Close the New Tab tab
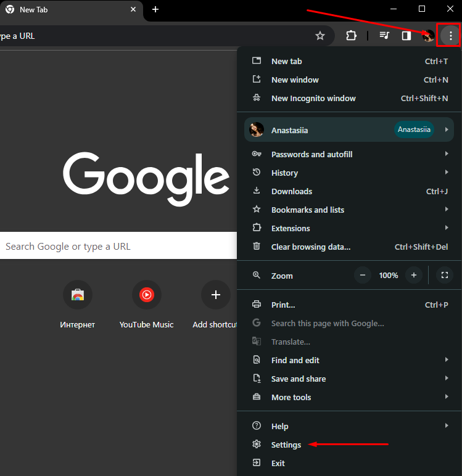This screenshot has width=462, height=476. point(133,9)
